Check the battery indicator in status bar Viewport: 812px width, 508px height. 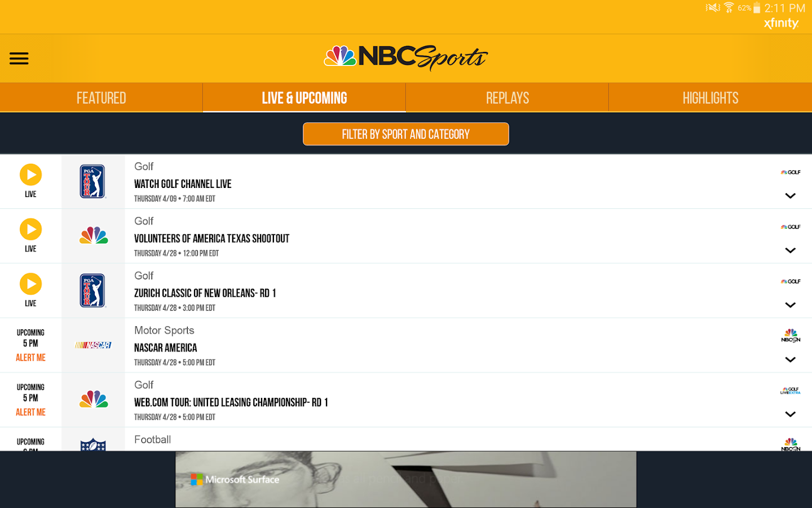coord(757,8)
